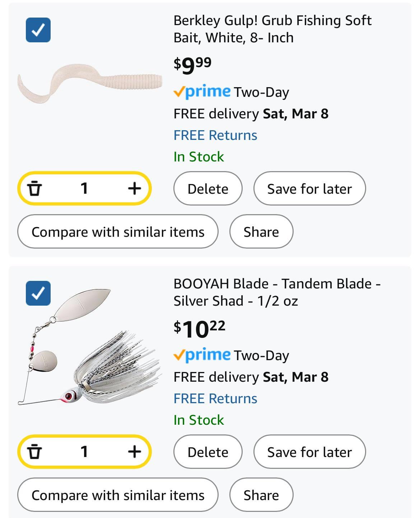Click trash icon for Berkley Gulp Grub

pos(35,188)
